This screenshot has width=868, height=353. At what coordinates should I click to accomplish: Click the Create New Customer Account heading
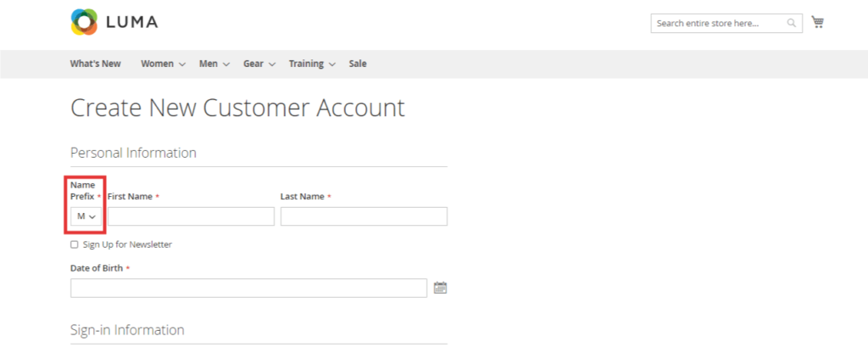pos(238,108)
